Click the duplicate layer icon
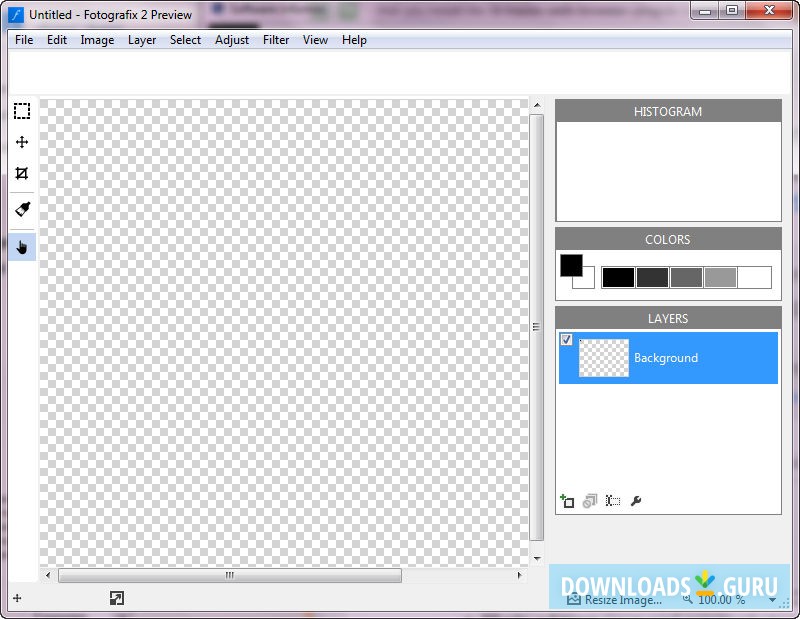 click(590, 501)
